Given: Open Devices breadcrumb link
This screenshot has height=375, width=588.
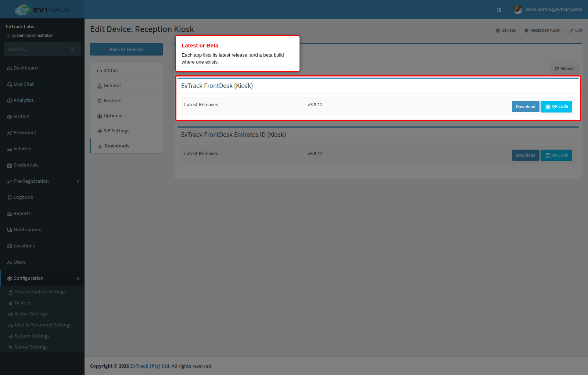Looking at the screenshot, I should [506, 31].
